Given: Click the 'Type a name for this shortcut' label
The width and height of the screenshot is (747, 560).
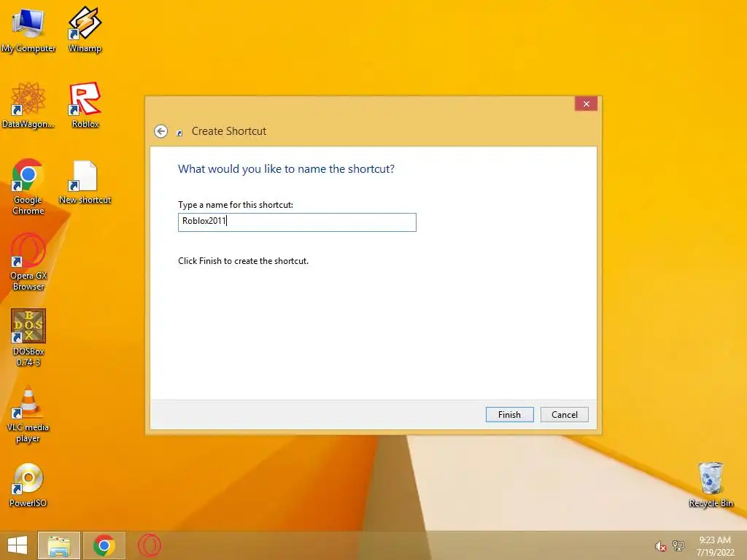Looking at the screenshot, I should (236, 205).
